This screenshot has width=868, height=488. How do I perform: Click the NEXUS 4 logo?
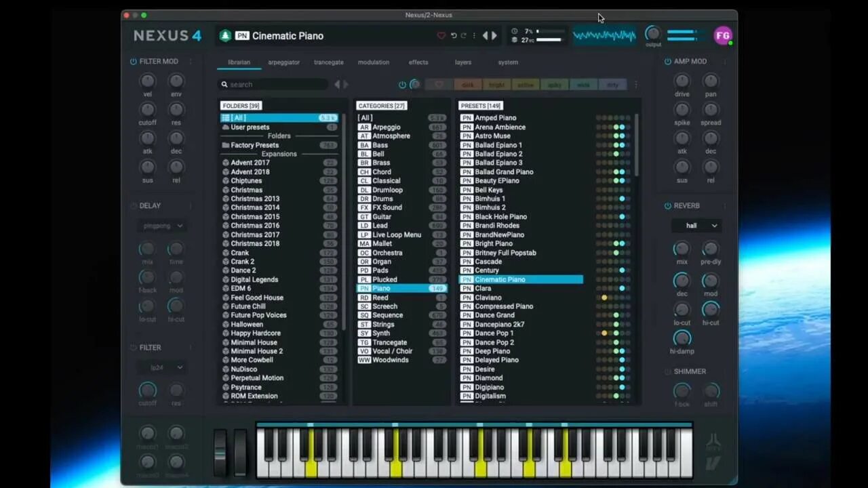[x=167, y=36]
